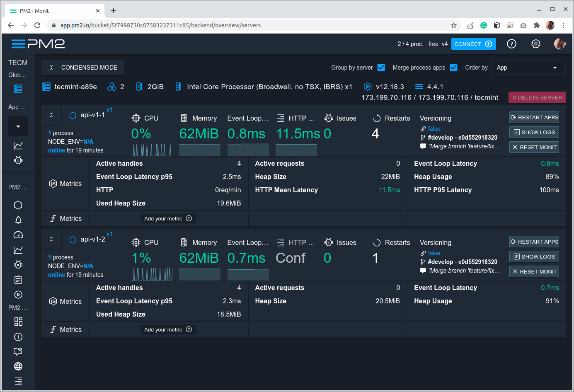Open the settings gear icon

point(535,44)
